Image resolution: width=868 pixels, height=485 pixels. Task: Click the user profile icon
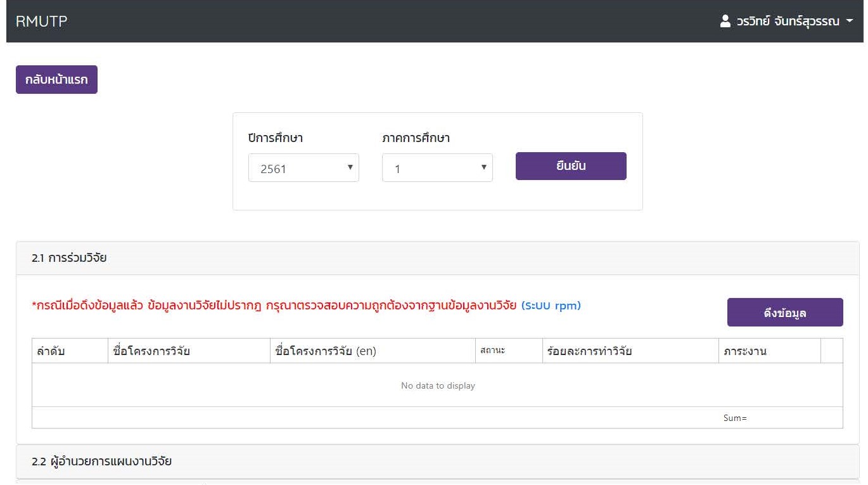725,21
